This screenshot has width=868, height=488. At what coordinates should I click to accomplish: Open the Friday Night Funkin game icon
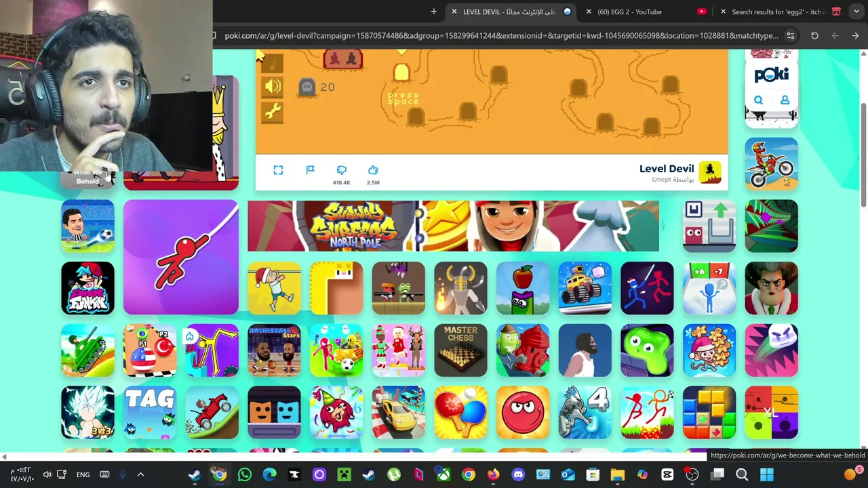pyautogui.click(x=87, y=288)
